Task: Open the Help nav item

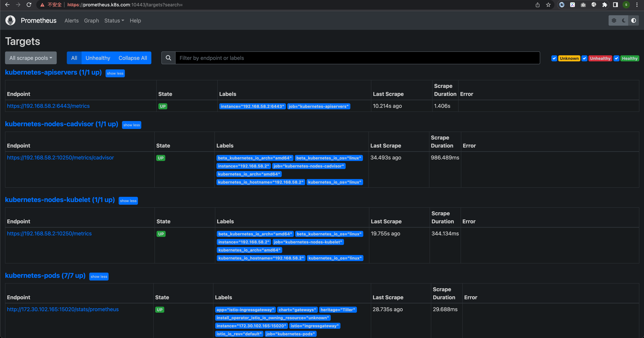Action: tap(135, 21)
